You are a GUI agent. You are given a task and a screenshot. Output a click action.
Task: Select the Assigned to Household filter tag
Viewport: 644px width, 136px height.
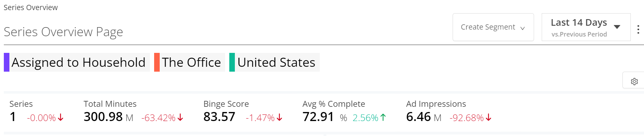point(77,62)
